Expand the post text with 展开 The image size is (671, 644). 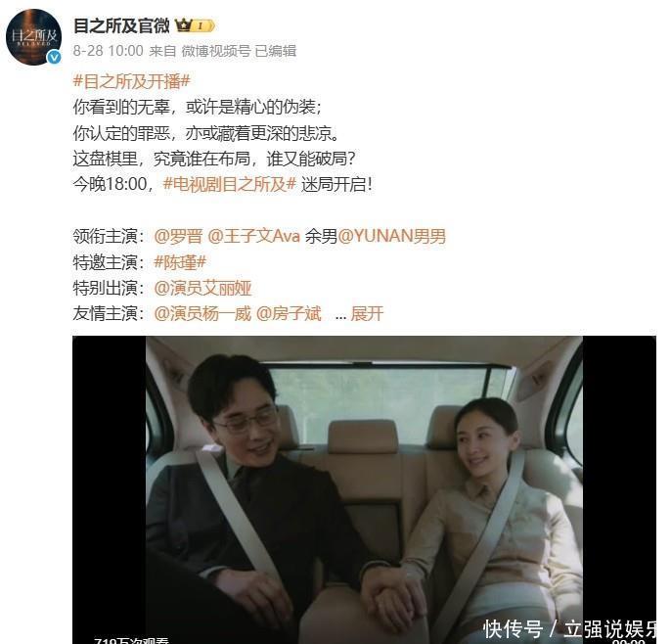[367, 314]
